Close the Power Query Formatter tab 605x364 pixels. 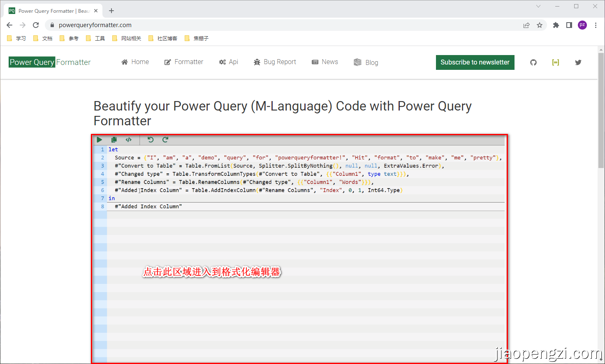(96, 11)
